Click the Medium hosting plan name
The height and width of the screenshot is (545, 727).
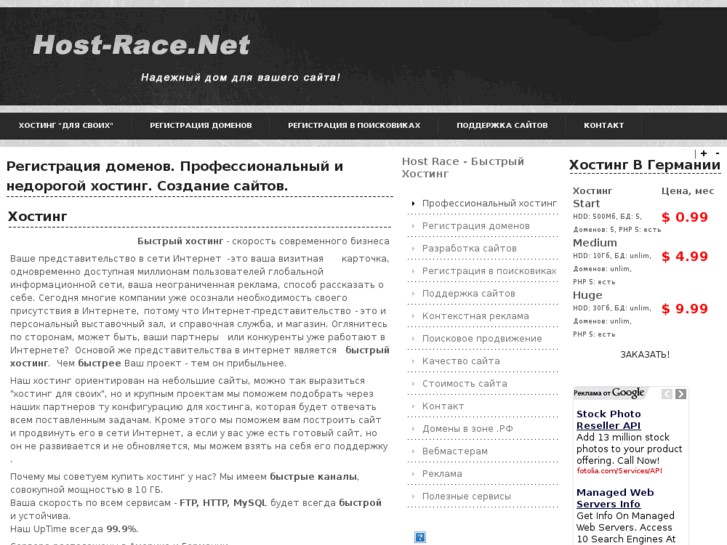(x=595, y=243)
